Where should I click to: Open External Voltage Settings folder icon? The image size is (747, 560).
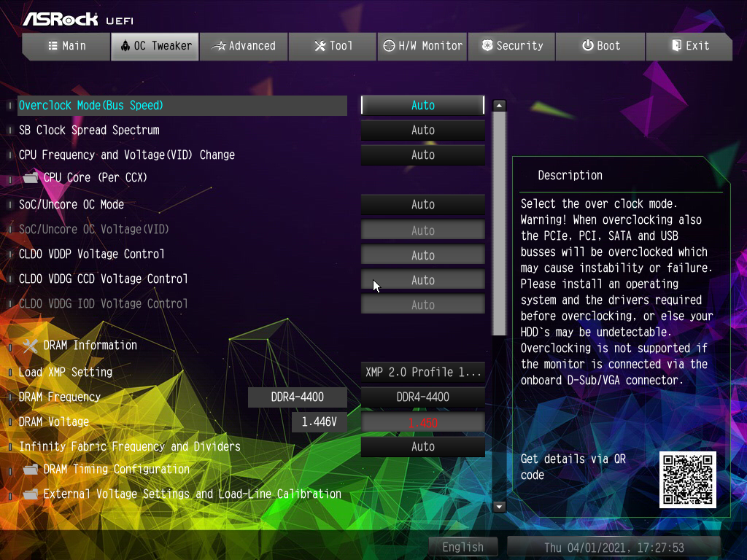31,494
